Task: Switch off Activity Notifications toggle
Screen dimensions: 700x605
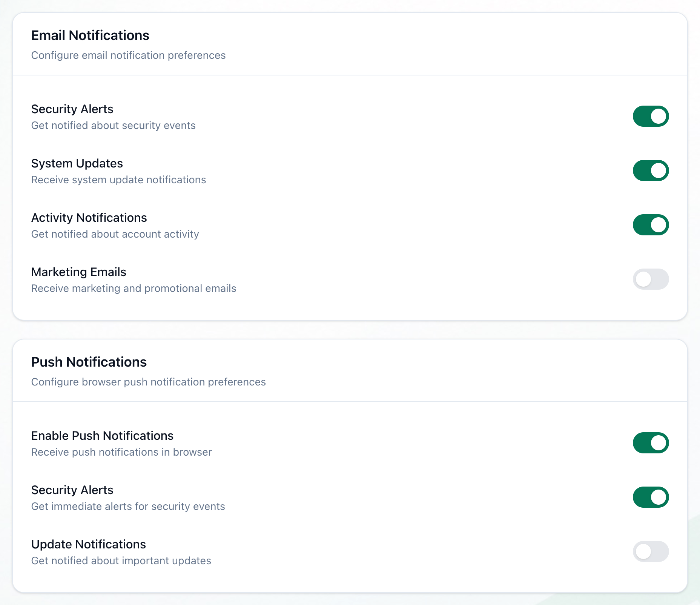Action: pyautogui.click(x=651, y=225)
